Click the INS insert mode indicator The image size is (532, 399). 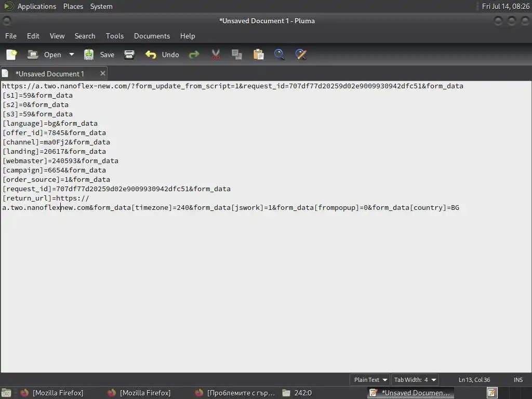[518, 380]
